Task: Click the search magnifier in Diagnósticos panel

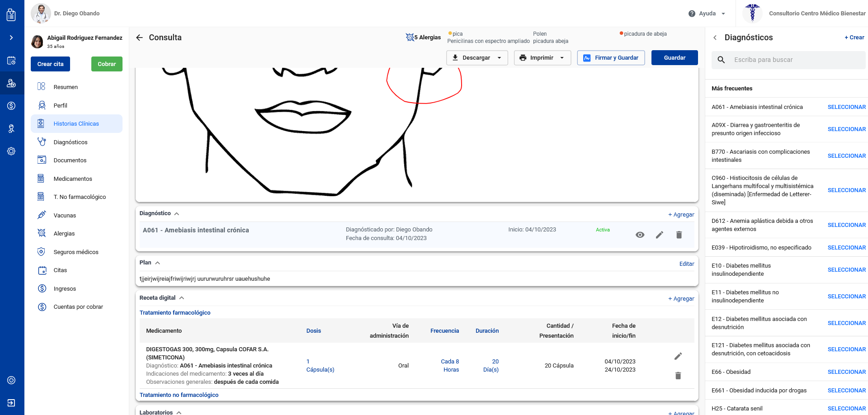Action: pyautogui.click(x=721, y=60)
